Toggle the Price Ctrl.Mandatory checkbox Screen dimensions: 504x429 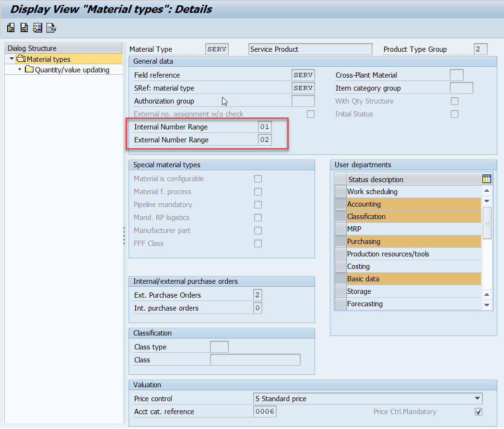[478, 412]
